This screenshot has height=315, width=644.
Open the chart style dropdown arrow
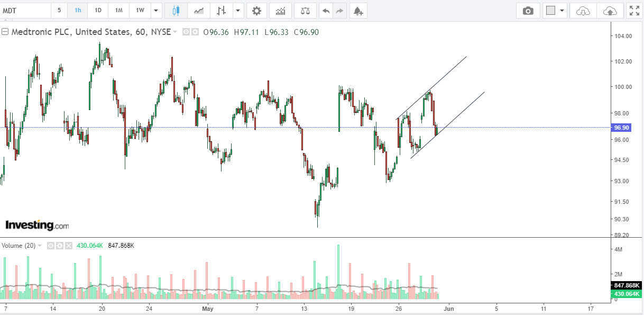tap(238, 11)
